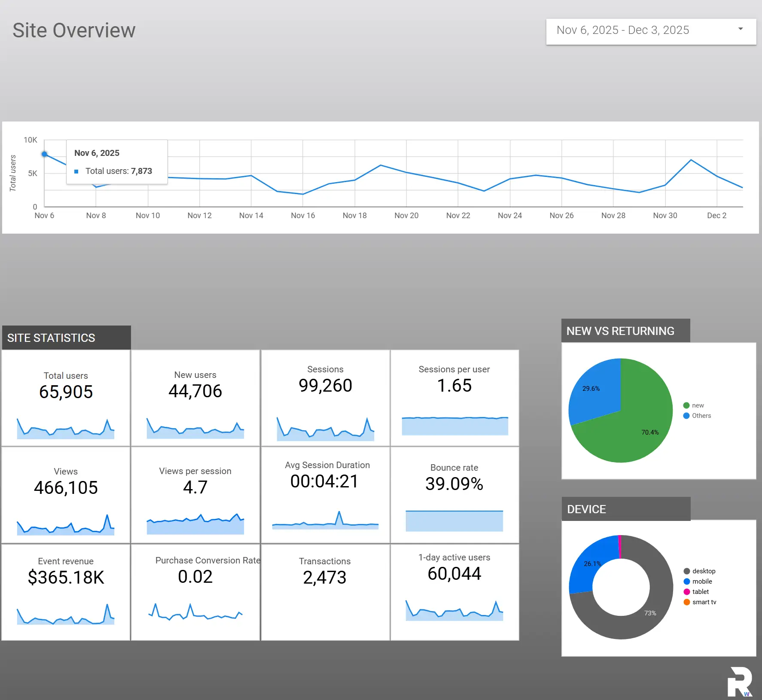Click the 'mobile' legend color dot
The width and height of the screenshot is (762, 700).
tap(687, 581)
